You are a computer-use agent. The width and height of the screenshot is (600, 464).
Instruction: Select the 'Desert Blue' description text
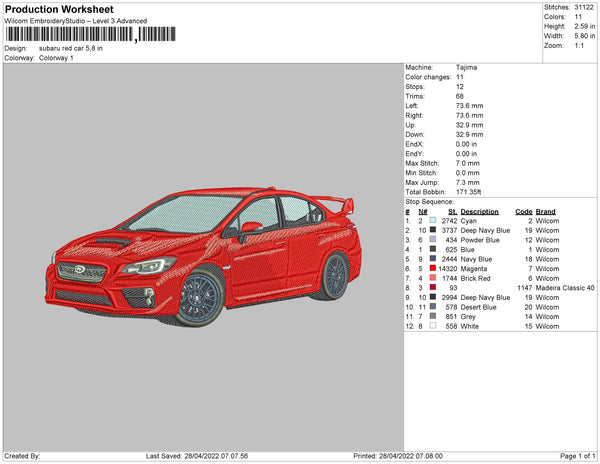478,307
